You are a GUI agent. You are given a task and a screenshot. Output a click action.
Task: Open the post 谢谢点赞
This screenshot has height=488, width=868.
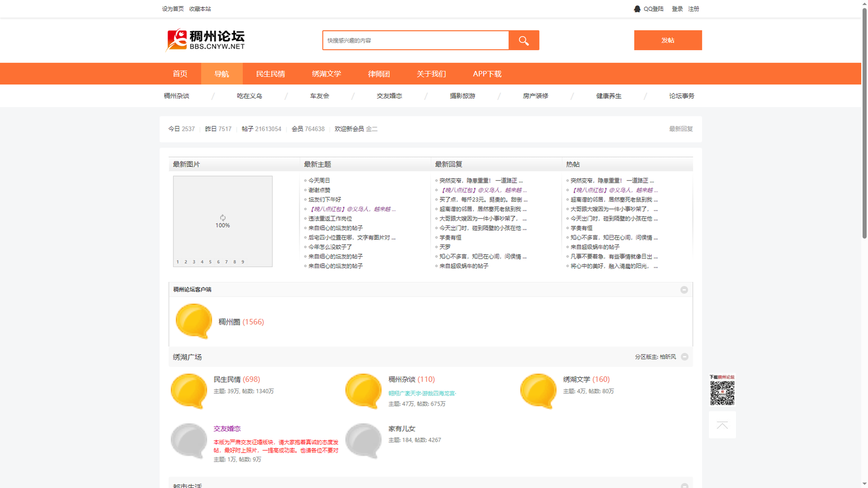319,190
